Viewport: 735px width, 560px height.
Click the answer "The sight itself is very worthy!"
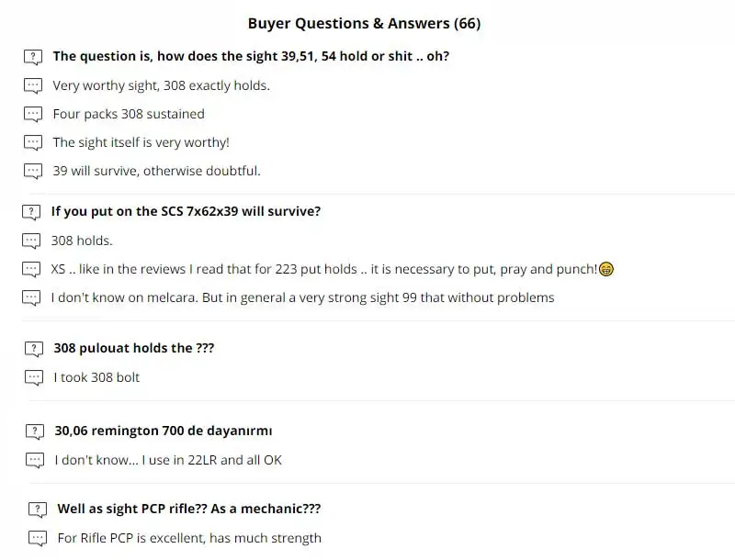(x=141, y=142)
